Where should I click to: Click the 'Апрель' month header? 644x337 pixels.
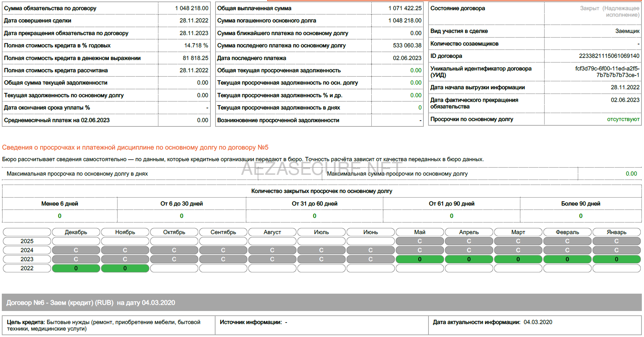click(469, 232)
